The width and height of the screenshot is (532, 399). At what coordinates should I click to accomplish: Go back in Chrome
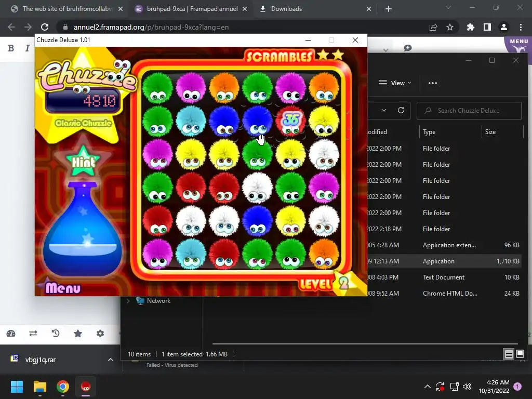tap(11, 27)
